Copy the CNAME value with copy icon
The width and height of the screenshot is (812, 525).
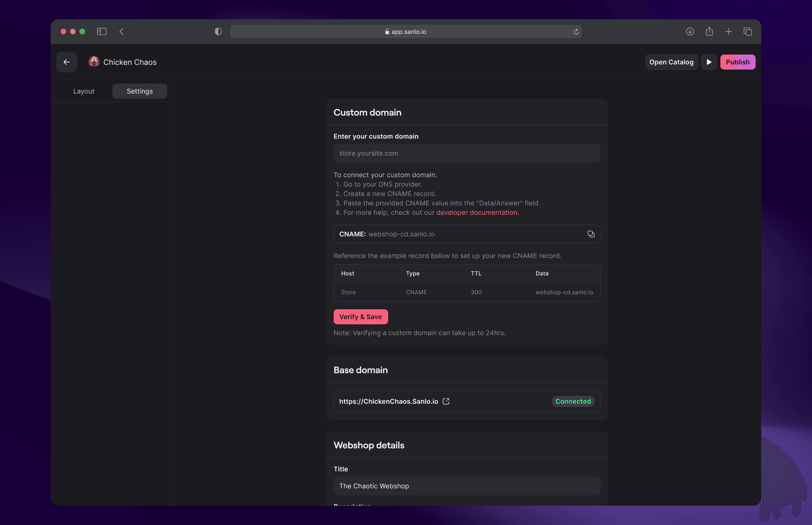[591, 234]
